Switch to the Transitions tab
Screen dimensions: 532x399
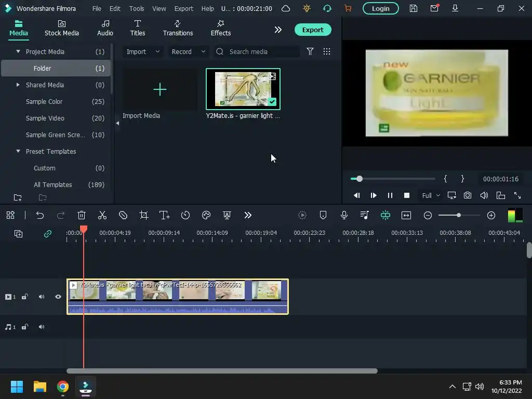(x=178, y=29)
